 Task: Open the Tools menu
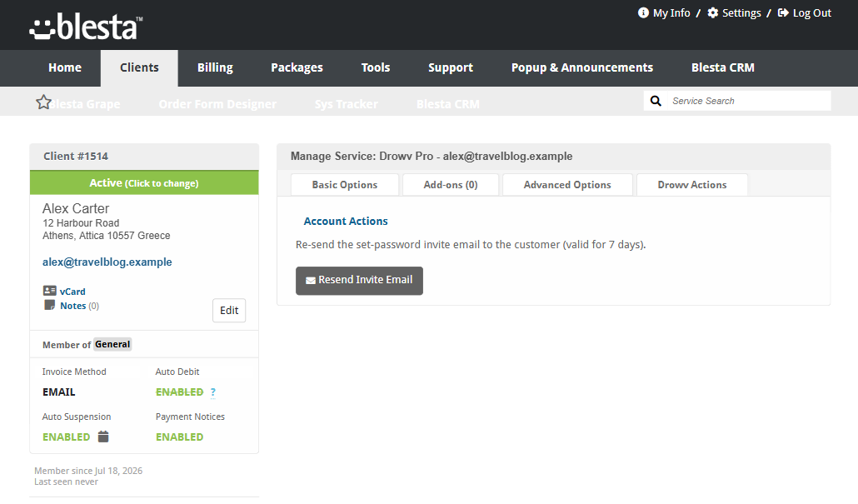[x=376, y=67]
